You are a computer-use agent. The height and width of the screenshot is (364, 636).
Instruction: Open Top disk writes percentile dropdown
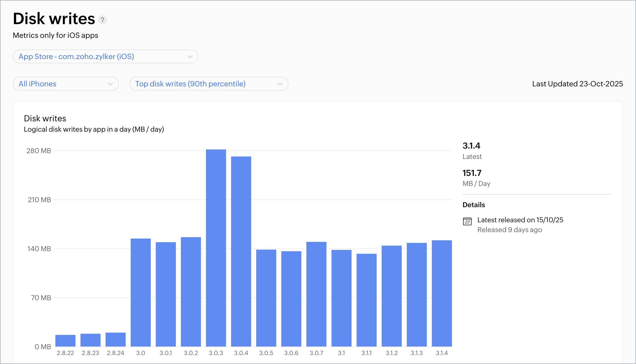pos(208,84)
